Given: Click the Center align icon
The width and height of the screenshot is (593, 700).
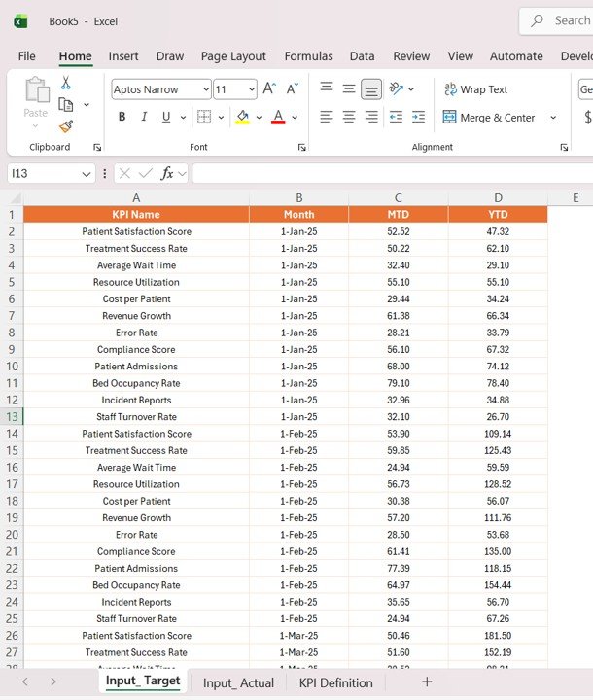Looking at the screenshot, I should click(x=349, y=117).
